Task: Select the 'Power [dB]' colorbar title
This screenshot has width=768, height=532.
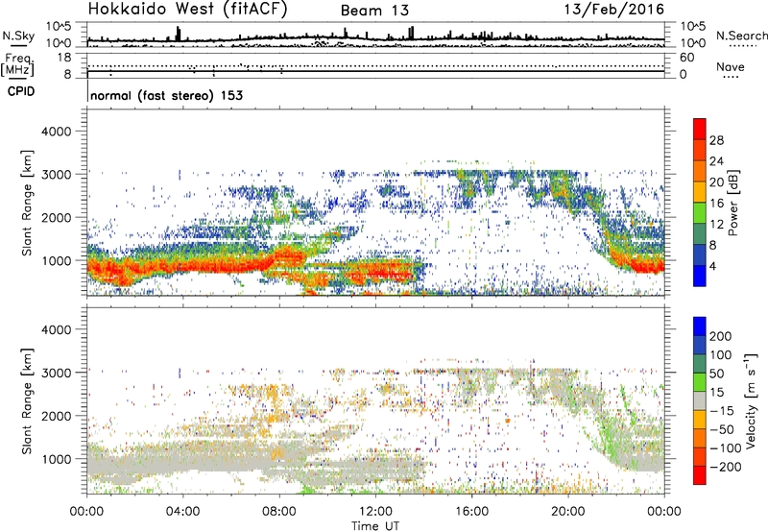Action: click(x=732, y=203)
